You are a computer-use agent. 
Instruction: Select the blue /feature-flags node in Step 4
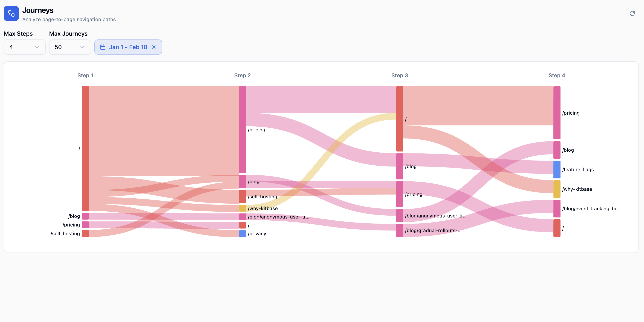(x=557, y=169)
